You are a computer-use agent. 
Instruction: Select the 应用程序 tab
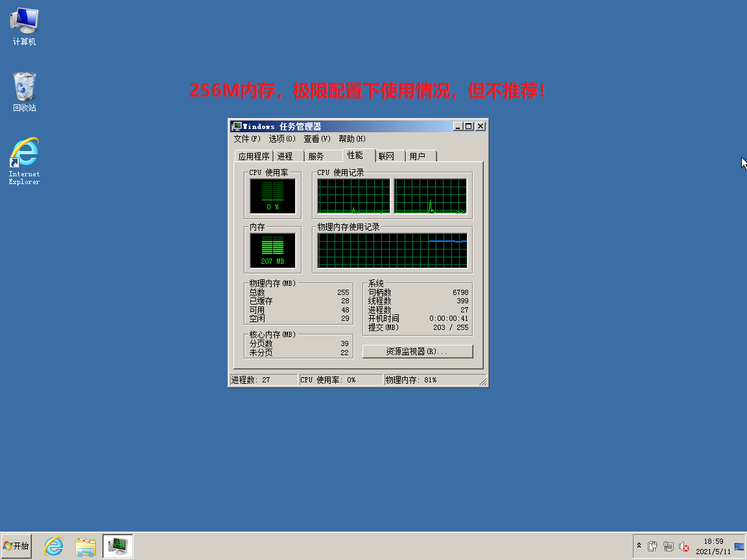tap(254, 156)
